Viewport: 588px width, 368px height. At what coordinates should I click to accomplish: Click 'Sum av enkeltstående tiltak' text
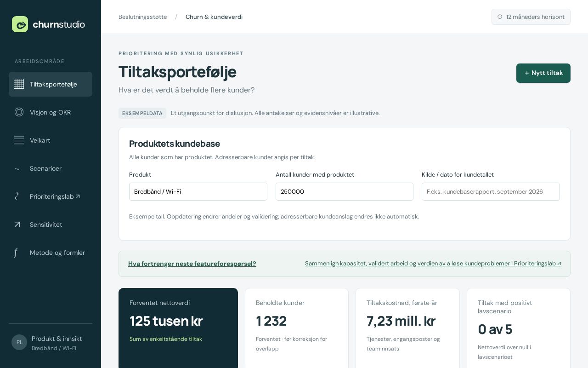click(x=166, y=339)
